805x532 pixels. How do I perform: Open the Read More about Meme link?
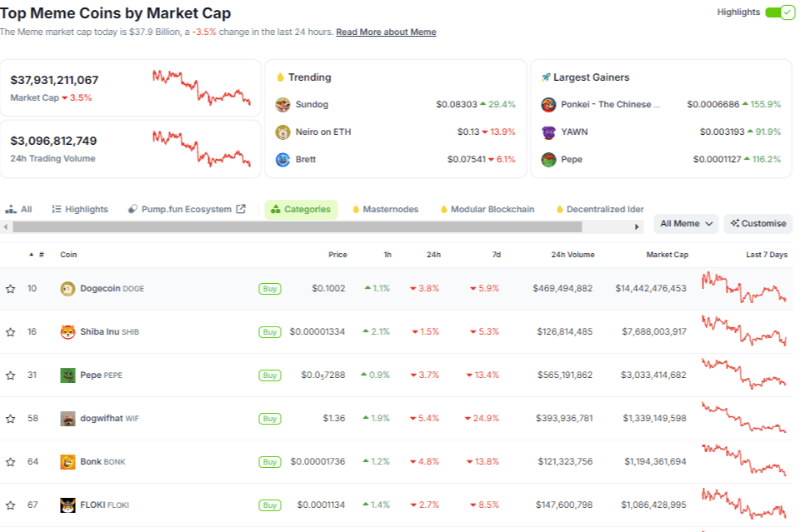point(386,32)
